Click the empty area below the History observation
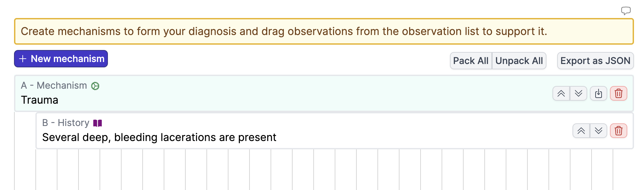The image size is (644, 190). click(323, 170)
